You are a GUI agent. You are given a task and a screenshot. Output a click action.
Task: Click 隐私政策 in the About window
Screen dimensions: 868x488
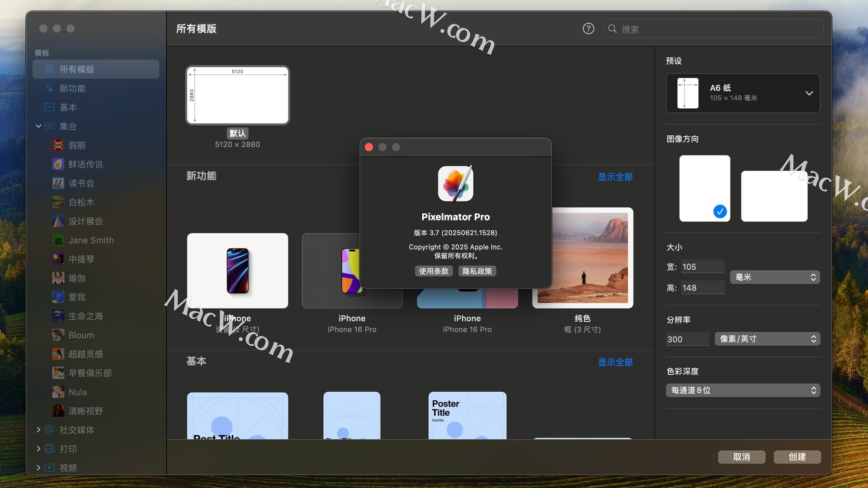[x=477, y=271]
